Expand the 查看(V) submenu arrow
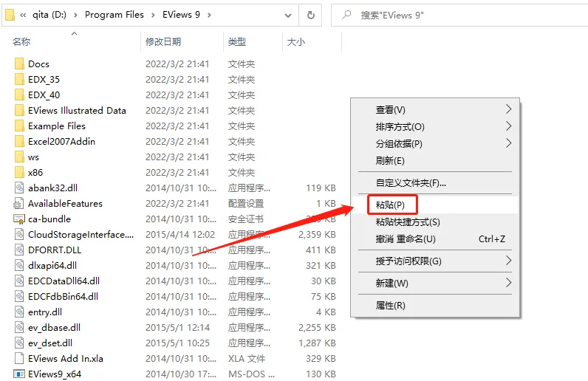This screenshot has width=588, height=381. (x=508, y=109)
